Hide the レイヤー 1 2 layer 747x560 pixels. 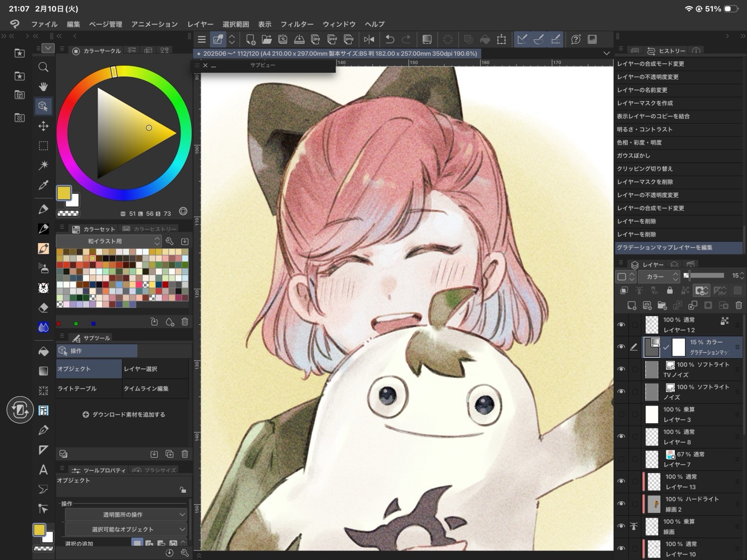click(621, 325)
